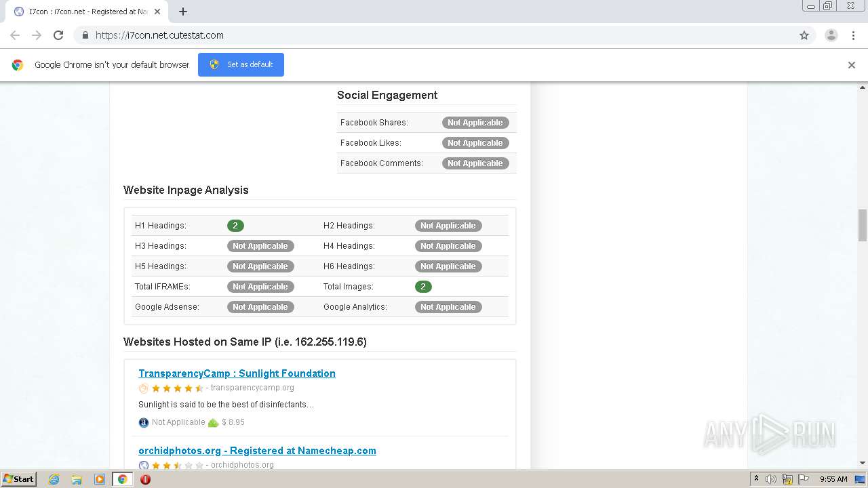Bookmark this page with the star icon
868x488 pixels.
(x=804, y=35)
